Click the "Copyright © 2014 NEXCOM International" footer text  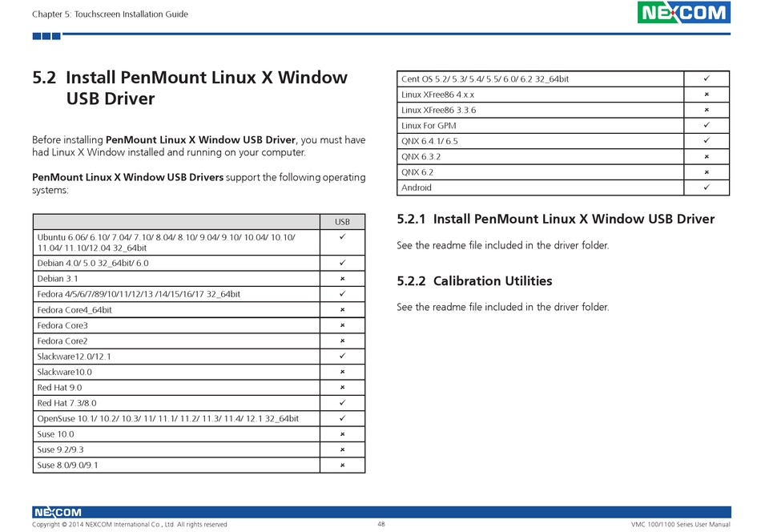pos(130,524)
